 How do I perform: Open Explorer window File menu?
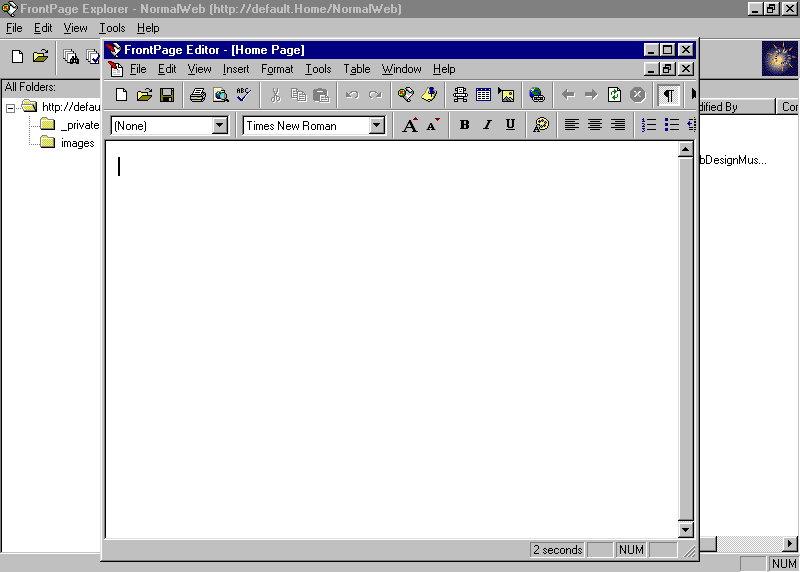[x=14, y=28]
